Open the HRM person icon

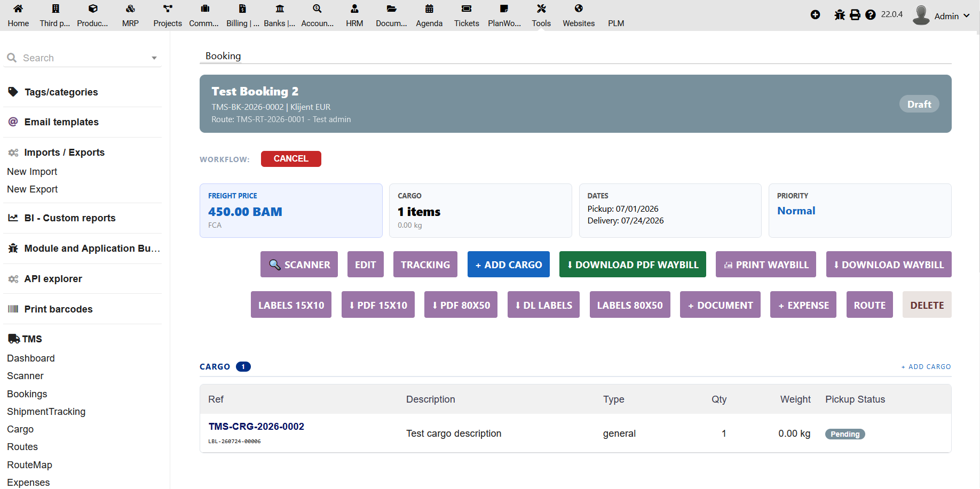354,9
